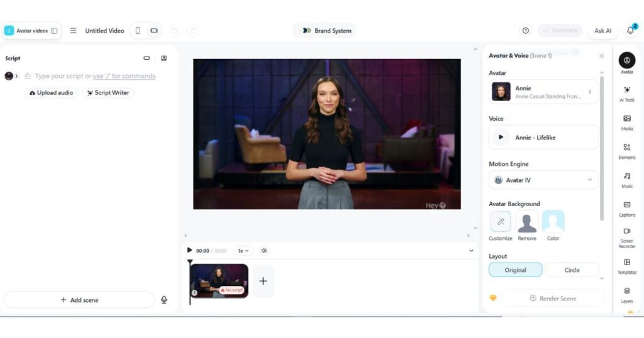Close the Avatar & Voice panel
644x338 pixels.
[x=602, y=56]
